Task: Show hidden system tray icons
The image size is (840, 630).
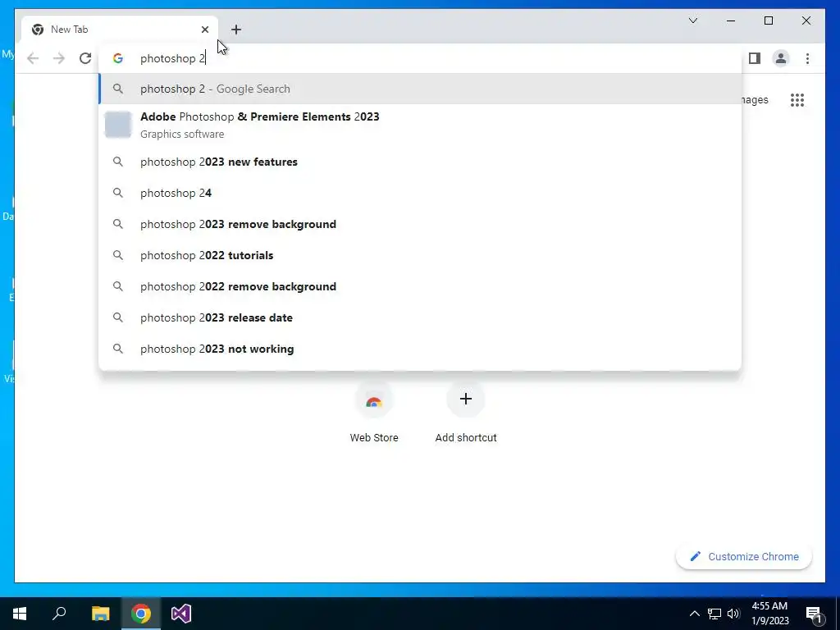Action: (694, 614)
